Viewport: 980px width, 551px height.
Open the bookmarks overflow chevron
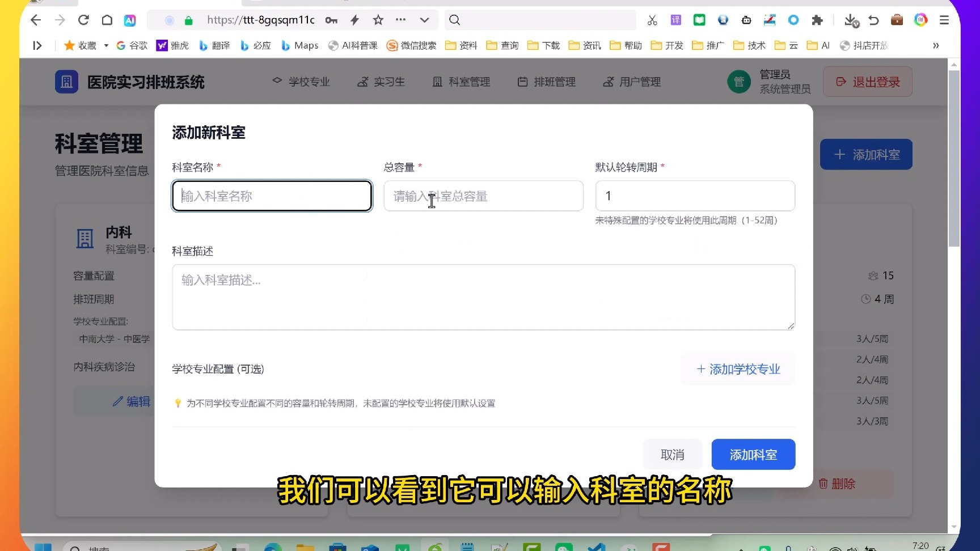click(936, 45)
